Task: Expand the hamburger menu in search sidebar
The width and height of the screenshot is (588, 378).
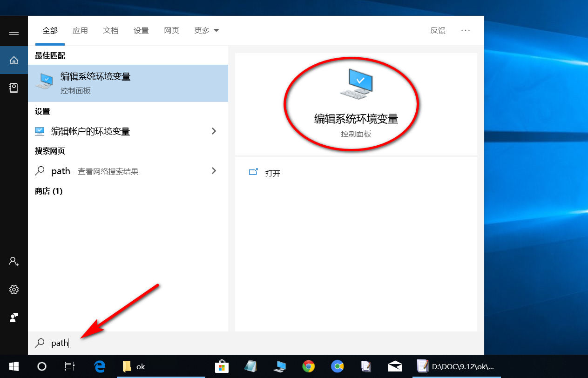Action: (x=14, y=32)
